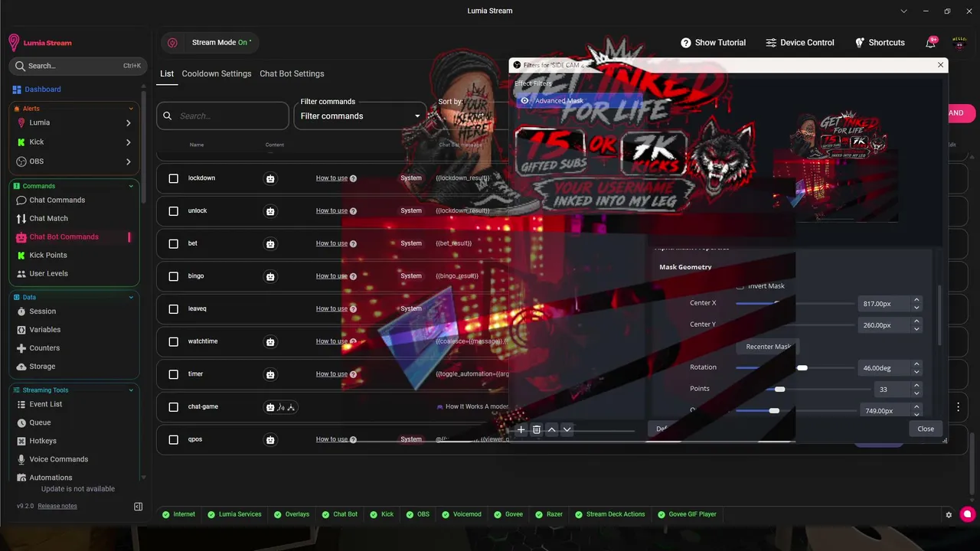This screenshot has height=551, width=980.
Task: Select the lockdown command checkbox
Action: pos(173,178)
